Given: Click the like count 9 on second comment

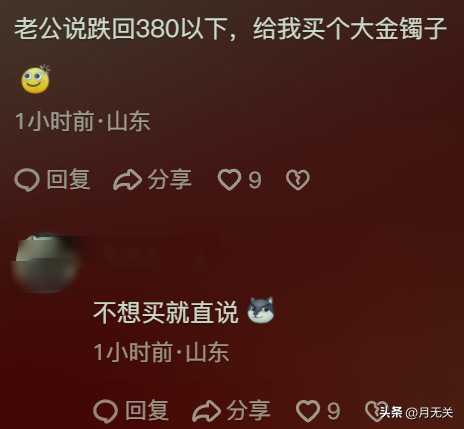Looking at the screenshot, I should click(333, 411).
